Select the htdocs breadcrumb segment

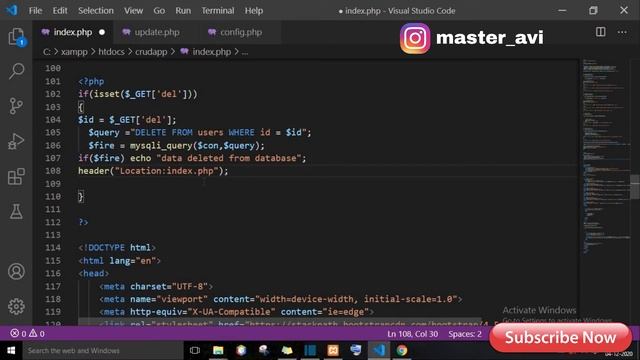(111, 52)
